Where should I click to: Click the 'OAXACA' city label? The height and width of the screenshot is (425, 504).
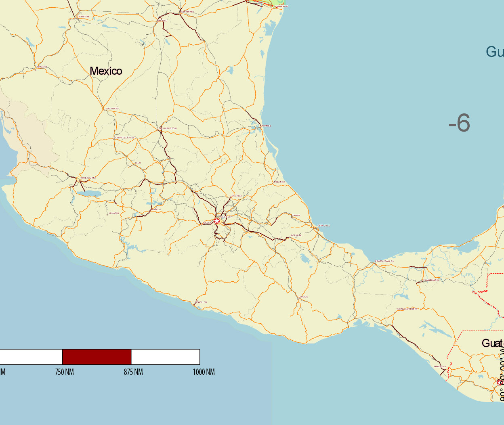(303, 297)
